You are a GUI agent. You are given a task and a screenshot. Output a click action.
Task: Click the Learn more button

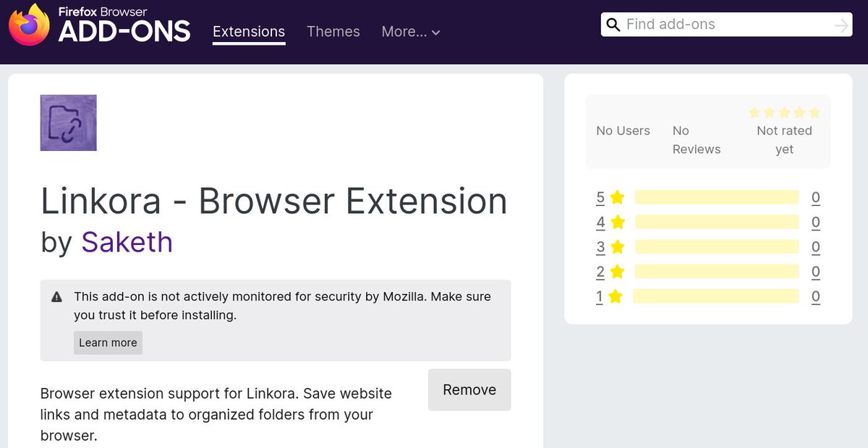tap(108, 343)
